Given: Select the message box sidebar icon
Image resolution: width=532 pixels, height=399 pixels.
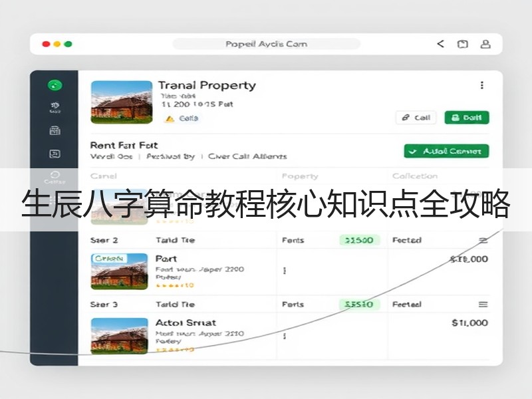Looking at the screenshot, I should point(55,154).
